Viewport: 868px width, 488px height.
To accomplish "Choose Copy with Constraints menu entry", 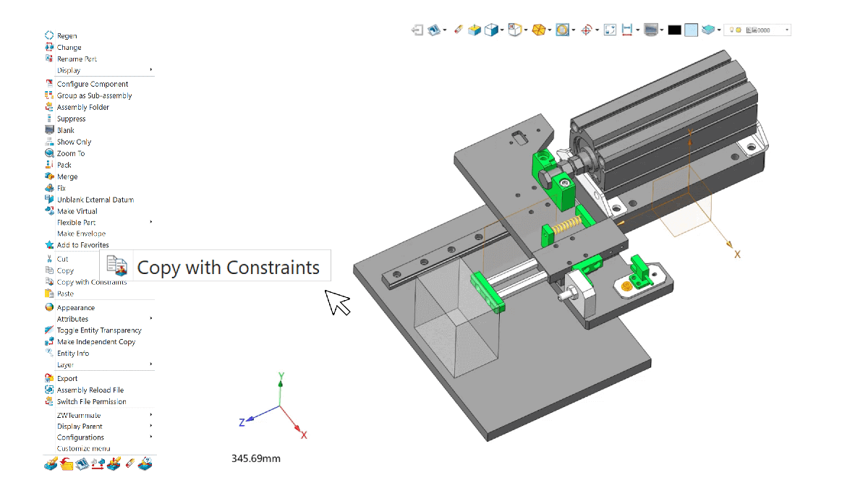I will tap(91, 283).
